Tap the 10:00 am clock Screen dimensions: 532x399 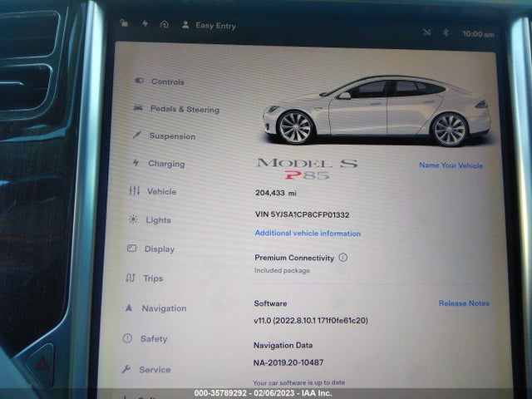click(x=478, y=34)
